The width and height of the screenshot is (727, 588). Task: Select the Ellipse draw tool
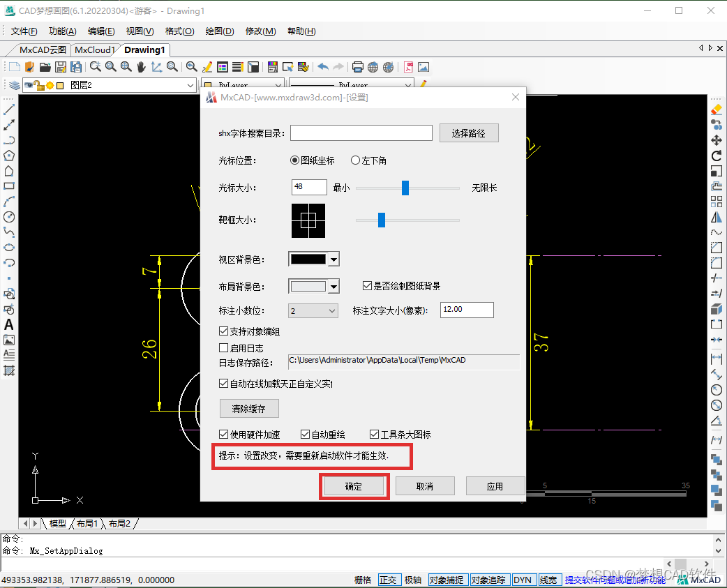[9, 248]
